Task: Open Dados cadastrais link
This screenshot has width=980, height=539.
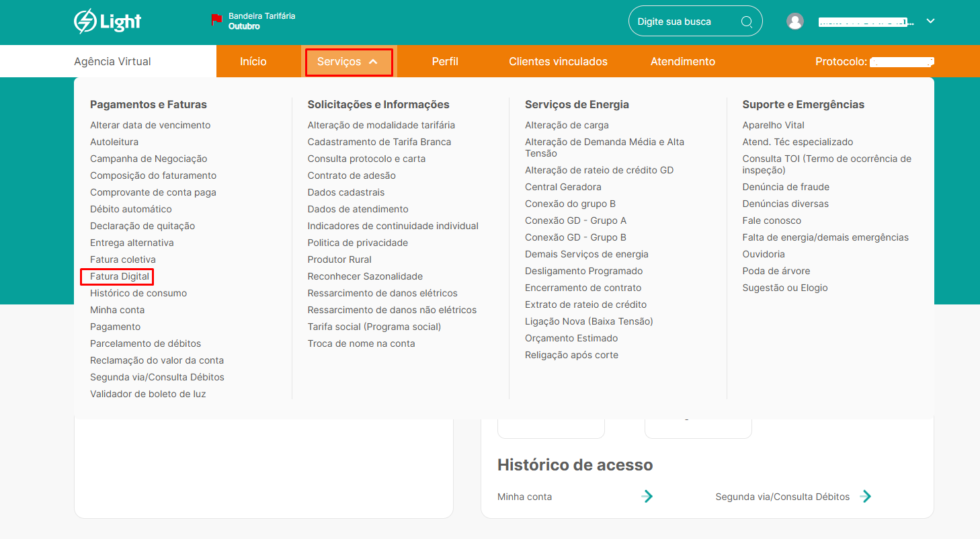Action: (x=346, y=192)
